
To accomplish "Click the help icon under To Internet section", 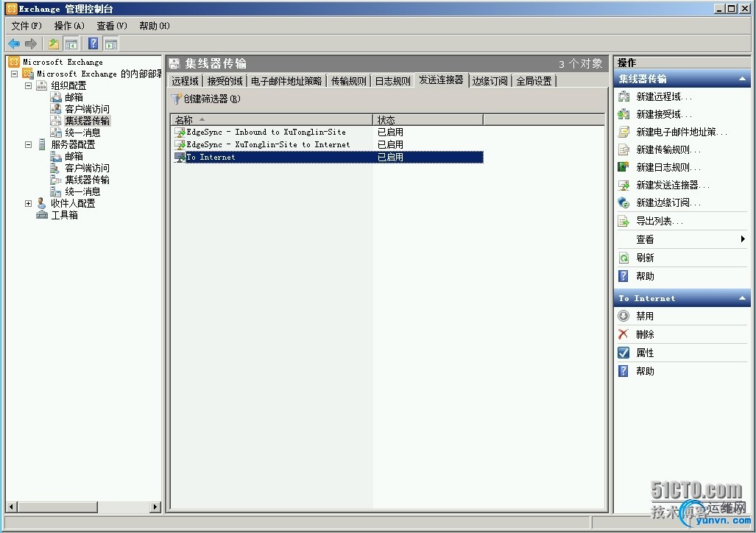I will pyautogui.click(x=624, y=371).
